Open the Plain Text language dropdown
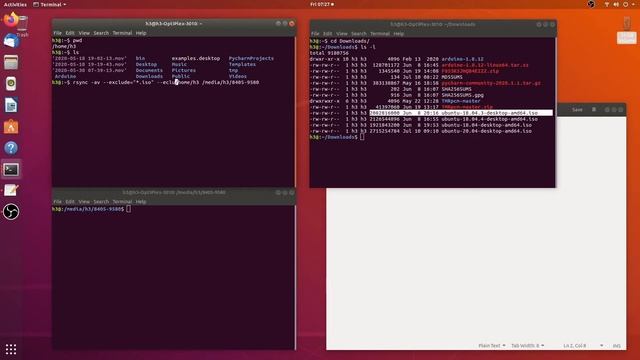 492,346
